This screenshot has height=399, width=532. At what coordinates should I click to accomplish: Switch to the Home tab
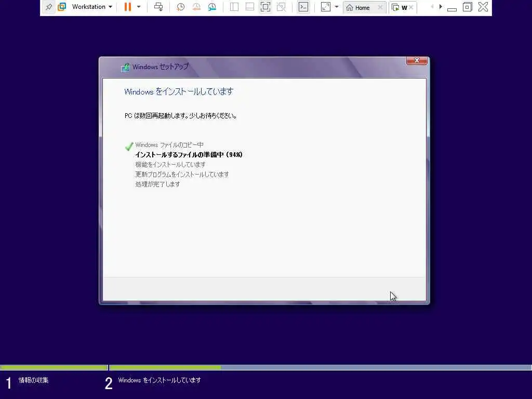(361, 7)
